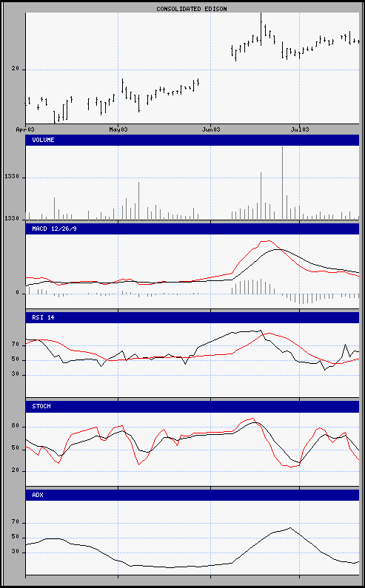
Task: Click the RSI 70 level label
Action: (x=15, y=344)
